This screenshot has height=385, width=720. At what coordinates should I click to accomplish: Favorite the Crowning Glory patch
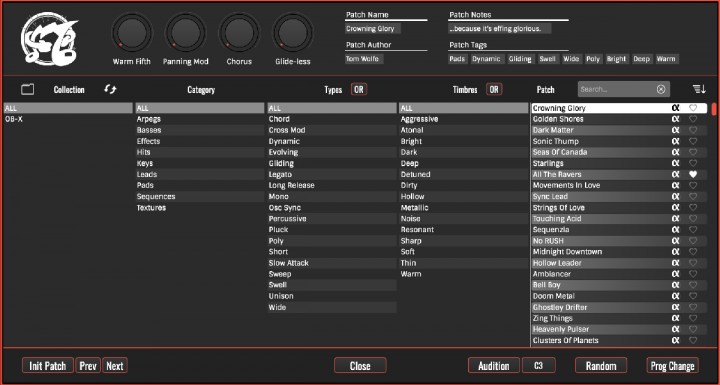[693, 108]
